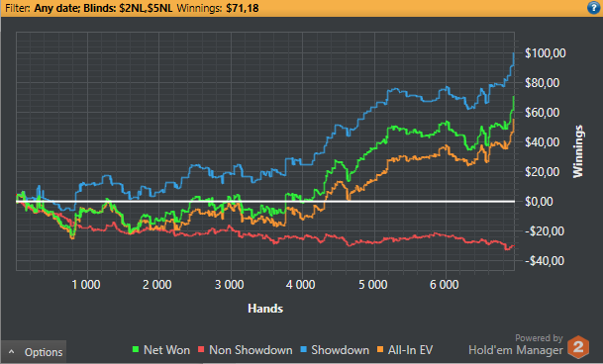Click the Powered by text
Viewport: 603px width, 364px height.
[539, 338]
